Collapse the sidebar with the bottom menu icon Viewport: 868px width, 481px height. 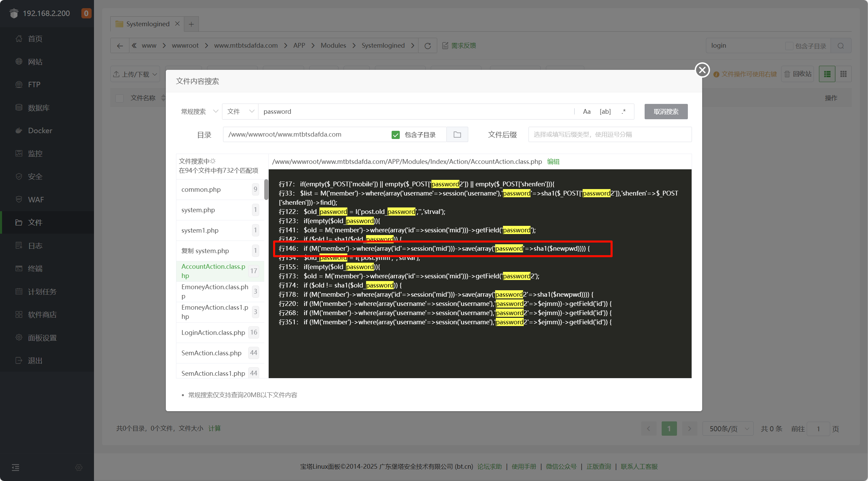(15, 467)
